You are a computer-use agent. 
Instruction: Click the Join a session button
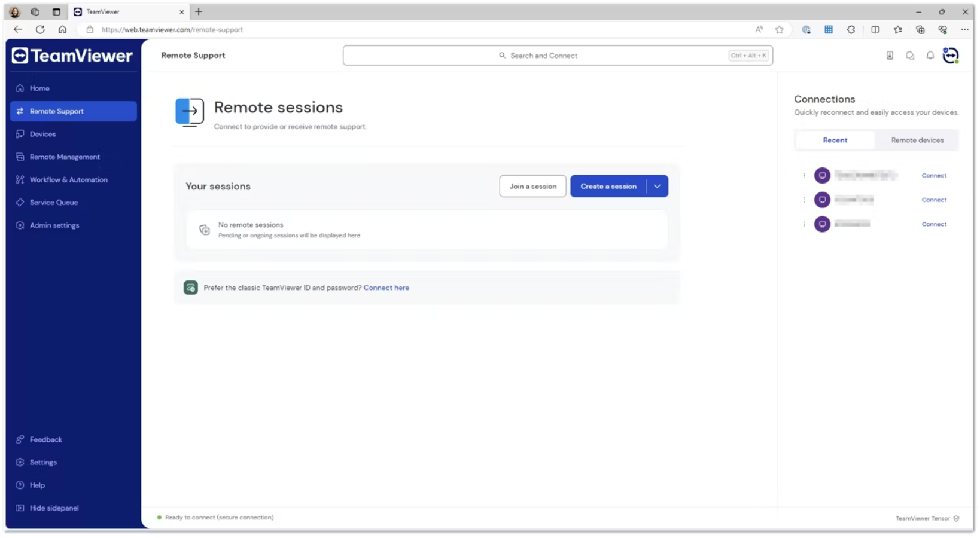coord(532,187)
